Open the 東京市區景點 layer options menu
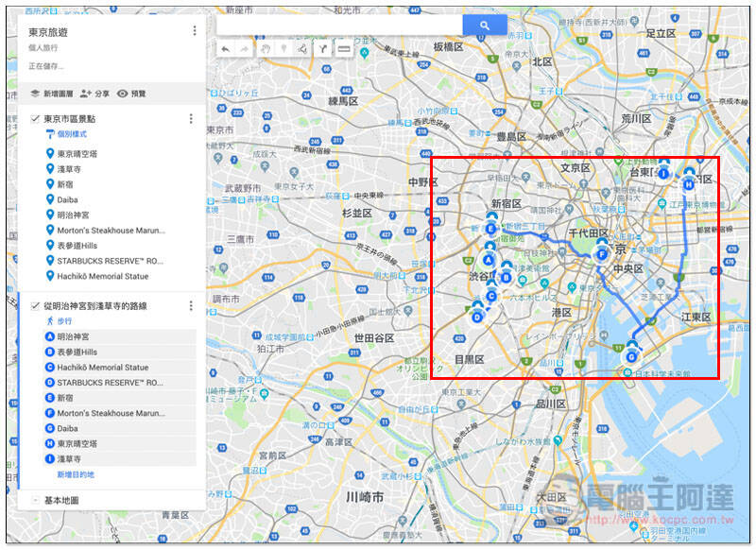 tap(191, 118)
